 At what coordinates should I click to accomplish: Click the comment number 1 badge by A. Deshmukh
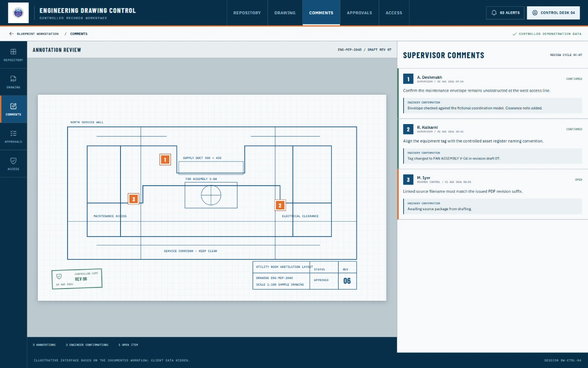click(x=408, y=79)
